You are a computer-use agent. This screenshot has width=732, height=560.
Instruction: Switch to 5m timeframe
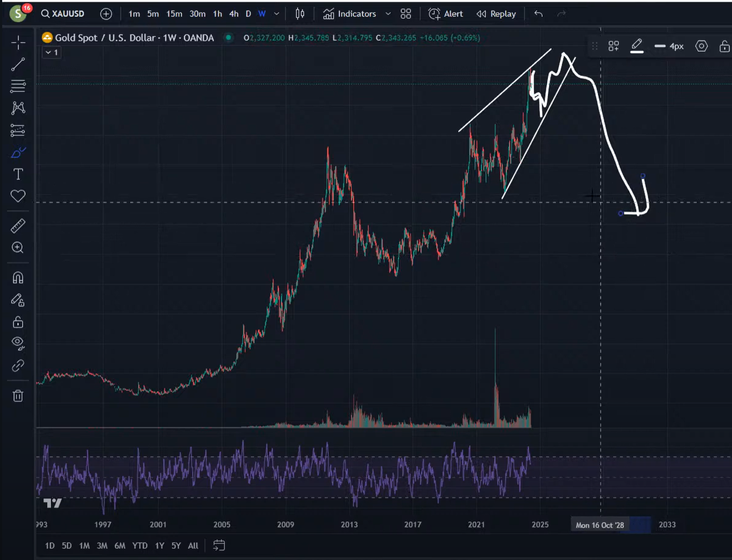pos(153,14)
